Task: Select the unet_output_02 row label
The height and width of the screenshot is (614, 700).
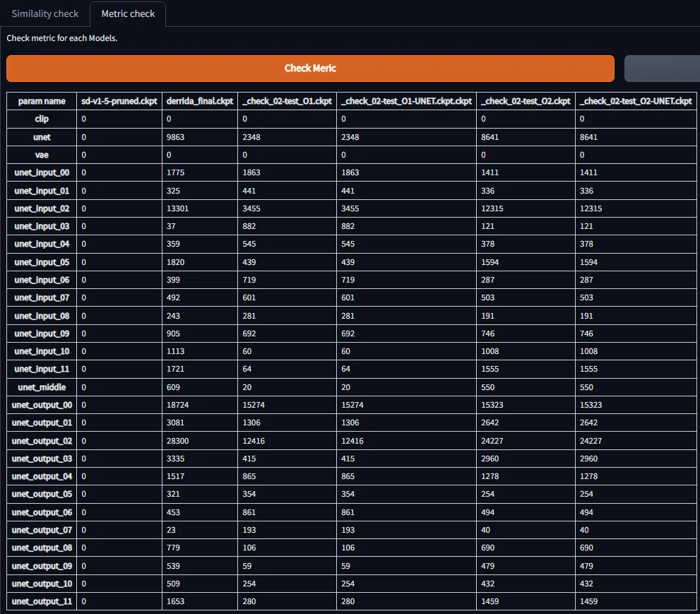Action: (x=42, y=441)
